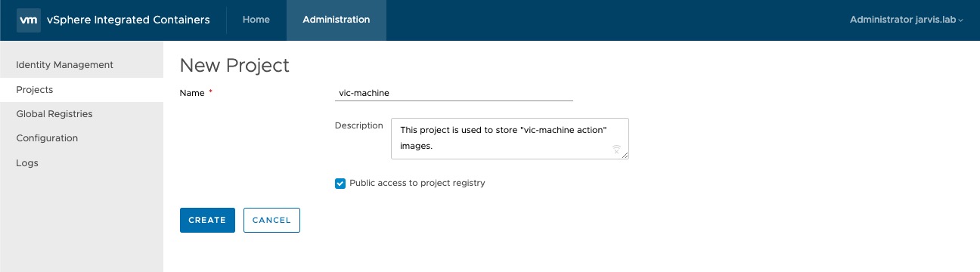The image size is (980, 272).
Task: Click the 'Public access to project registry' label
Action: coord(417,183)
